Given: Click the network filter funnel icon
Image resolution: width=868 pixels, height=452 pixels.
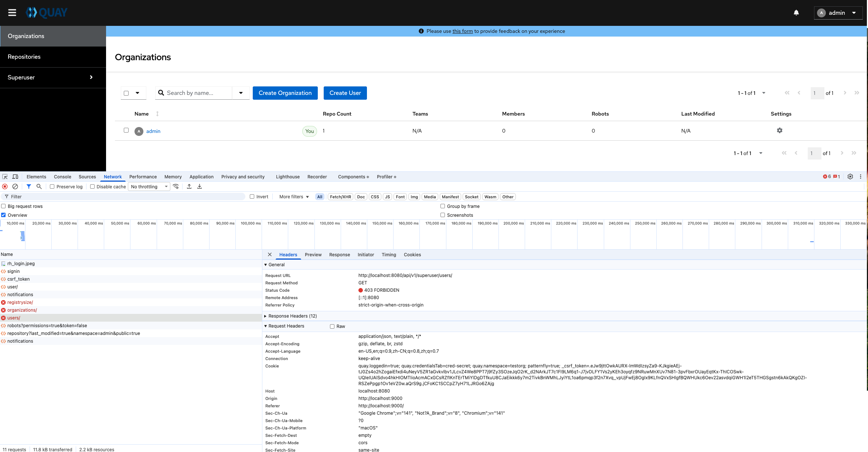Looking at the screenshot, I should click(29, 186).
